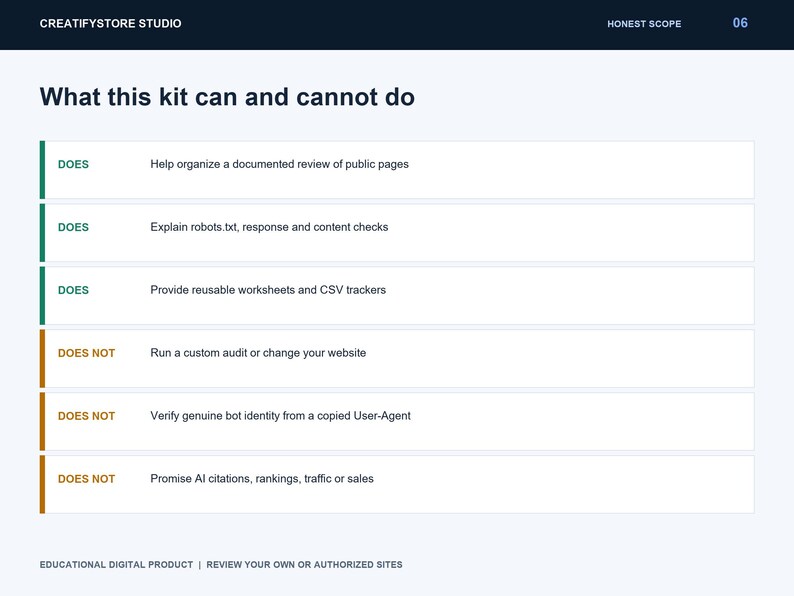Click the DOES label beside Provide reusable worksheets
Viewport: 794px width, 596px height.
click(x=73, y=290)
